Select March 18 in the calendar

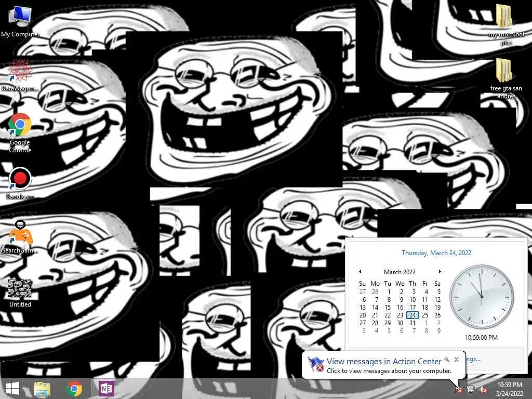click(425, 308)
